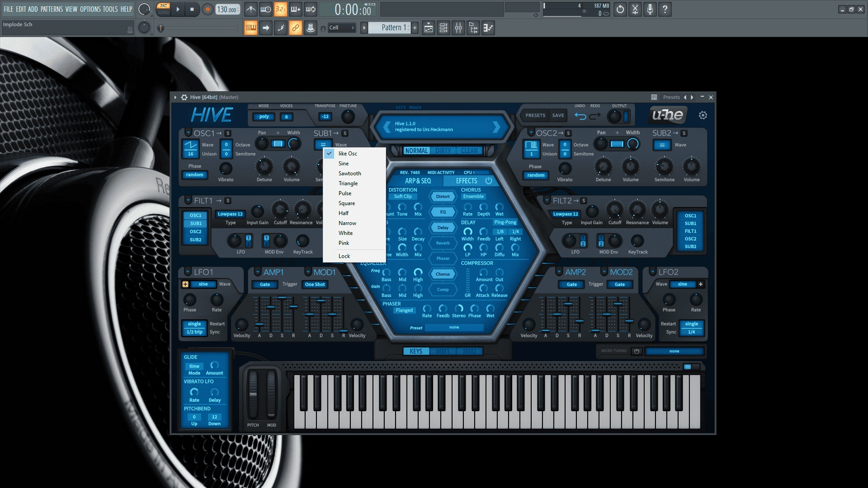Click the OSC2 waveform selector icon
Image resolution: width=868 pixels, height=488 pixels.
[532, 145]
